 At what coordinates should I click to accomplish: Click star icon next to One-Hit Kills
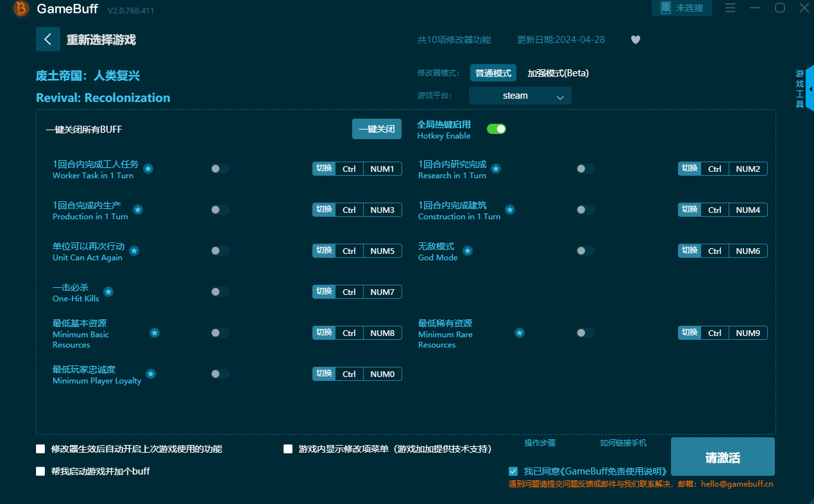tap(108, 292)
